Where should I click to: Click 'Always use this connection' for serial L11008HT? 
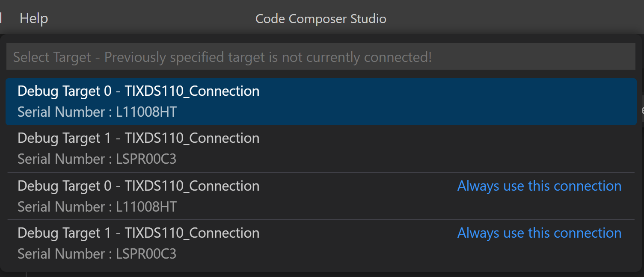(539, 186)
